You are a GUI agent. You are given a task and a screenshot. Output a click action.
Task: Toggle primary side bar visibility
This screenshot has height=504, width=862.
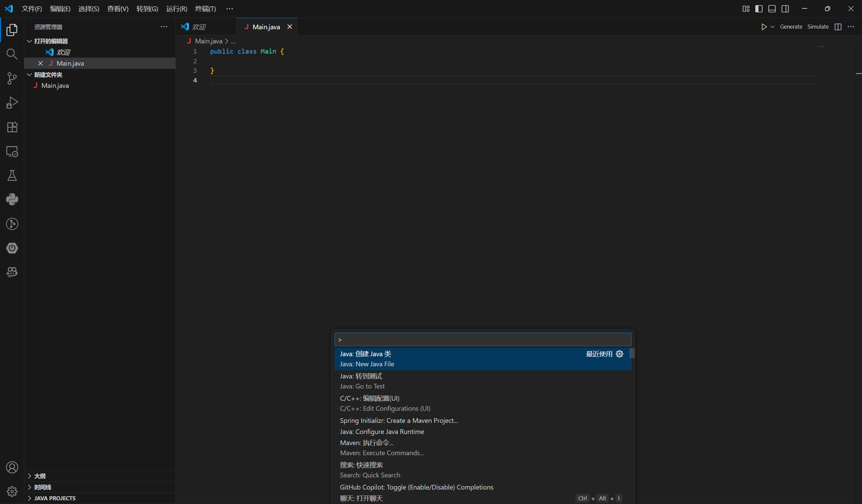[759, 8]
